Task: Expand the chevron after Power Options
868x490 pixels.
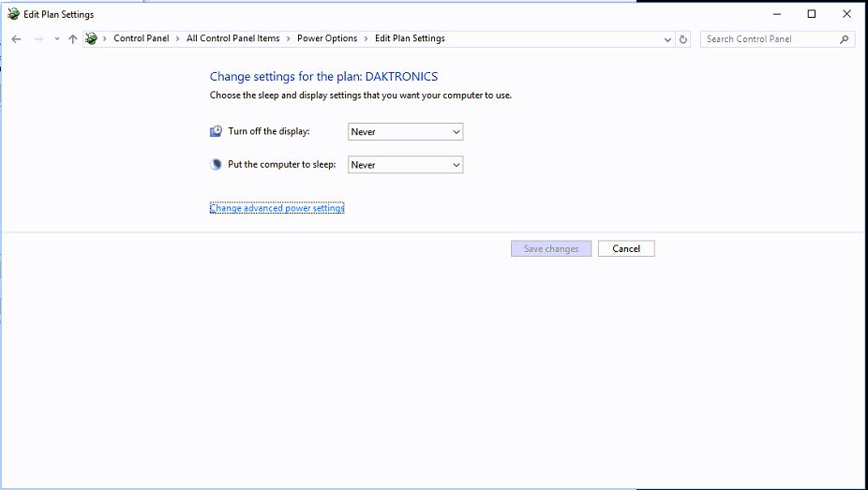Action: (x=367, y=38)
